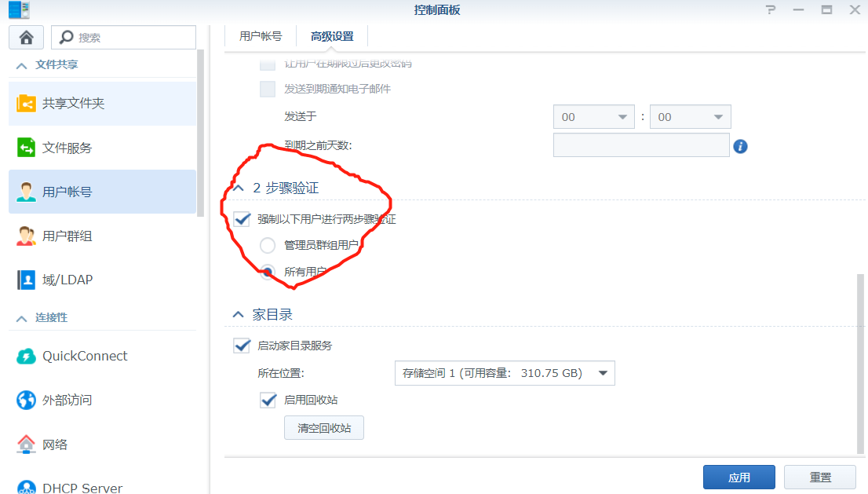Toggle 启动家目录服务 checkbox
This screenshot has height=494, width=868.
click(243, 346)
